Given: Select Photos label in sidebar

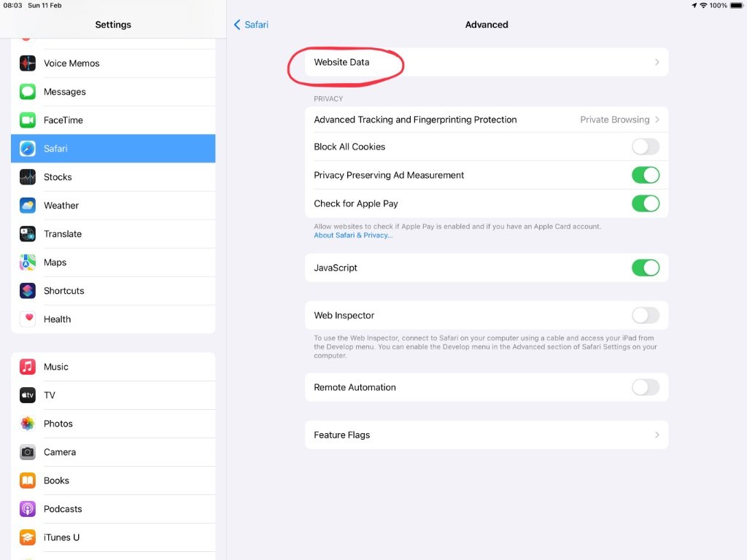Looking at the screenshot, I should (58, 424).
